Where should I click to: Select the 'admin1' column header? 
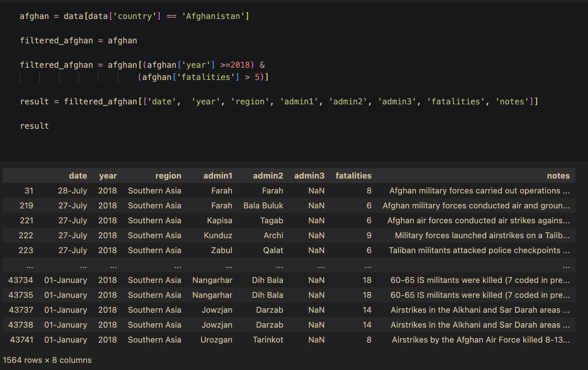[218, 176]
